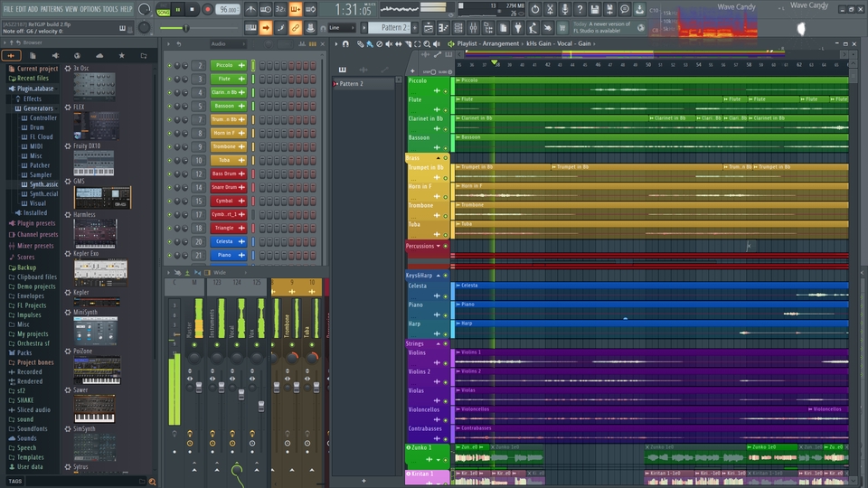Mute Celesta playlist track green dot
The image size is (868, 488).
pyautogui.click(x=445, y=296)
